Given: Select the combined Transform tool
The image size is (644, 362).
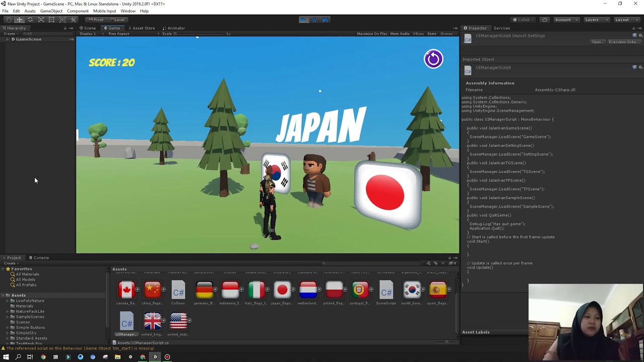Looking at the screenshot, I should 62,20.
